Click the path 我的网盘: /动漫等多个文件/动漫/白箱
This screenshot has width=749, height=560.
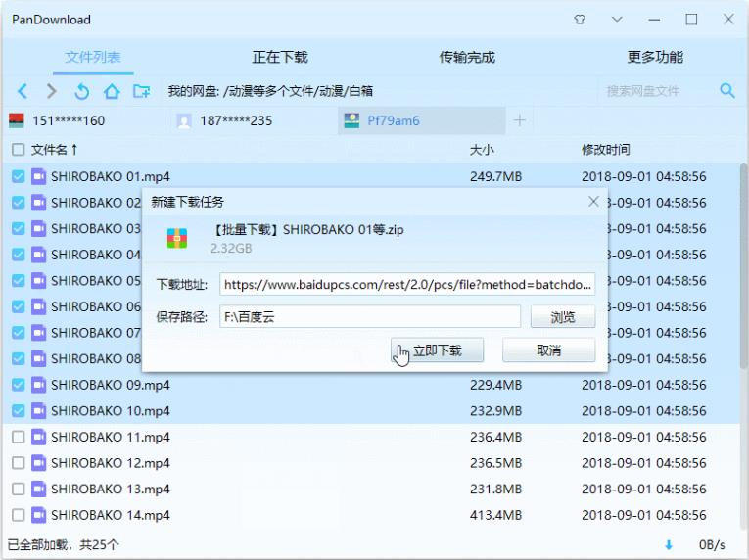coord(270,91)
